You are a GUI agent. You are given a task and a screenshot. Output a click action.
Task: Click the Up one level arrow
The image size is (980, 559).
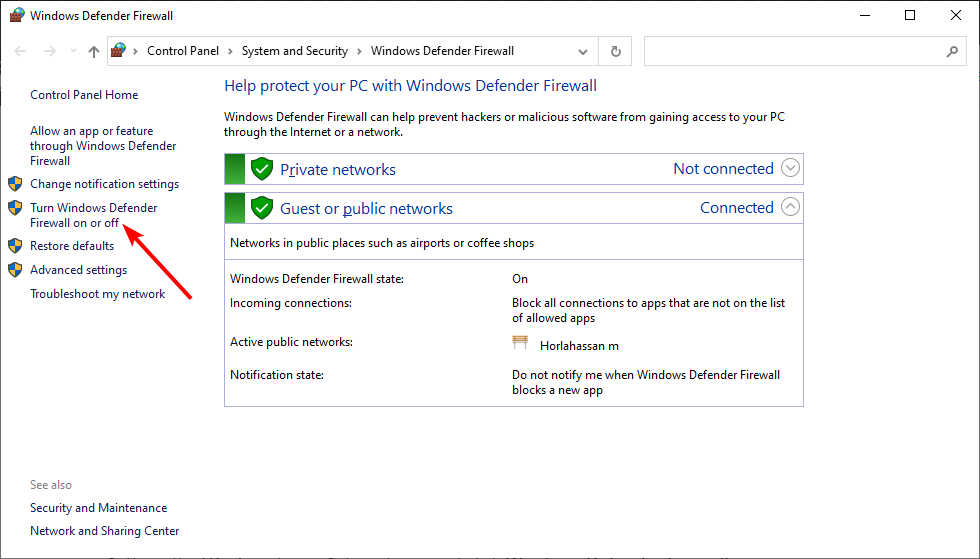pos(94,52)
